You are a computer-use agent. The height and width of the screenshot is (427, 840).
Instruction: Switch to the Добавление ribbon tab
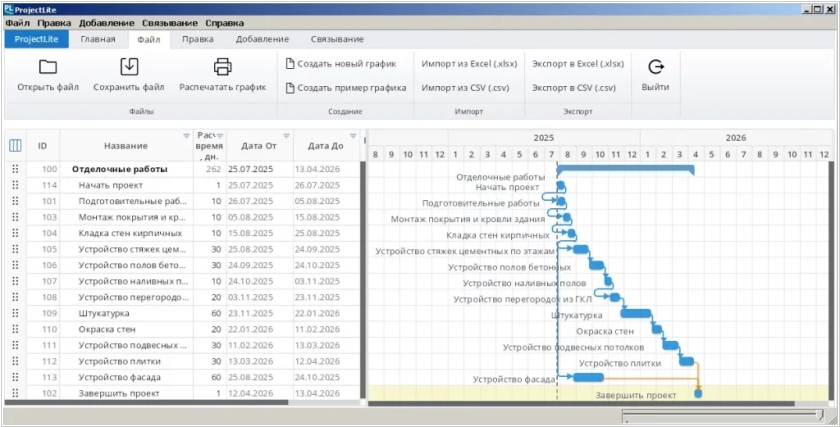click(262, 39)
